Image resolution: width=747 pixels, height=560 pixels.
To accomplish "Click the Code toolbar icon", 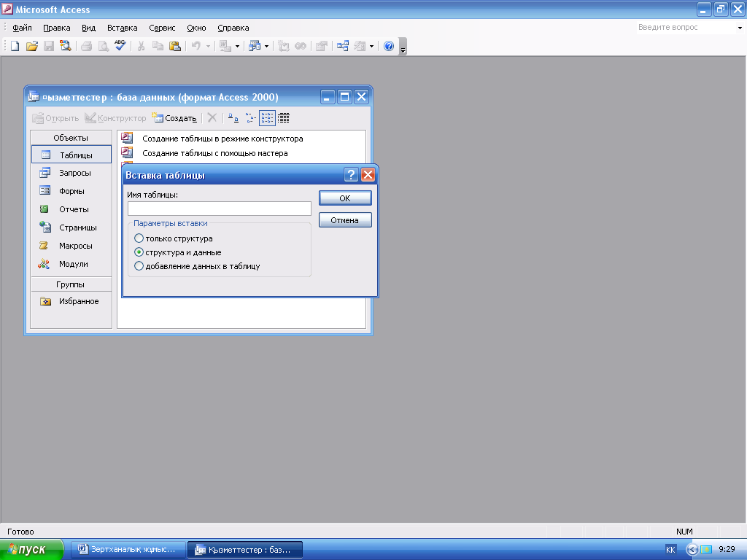I will click(284, 46).
